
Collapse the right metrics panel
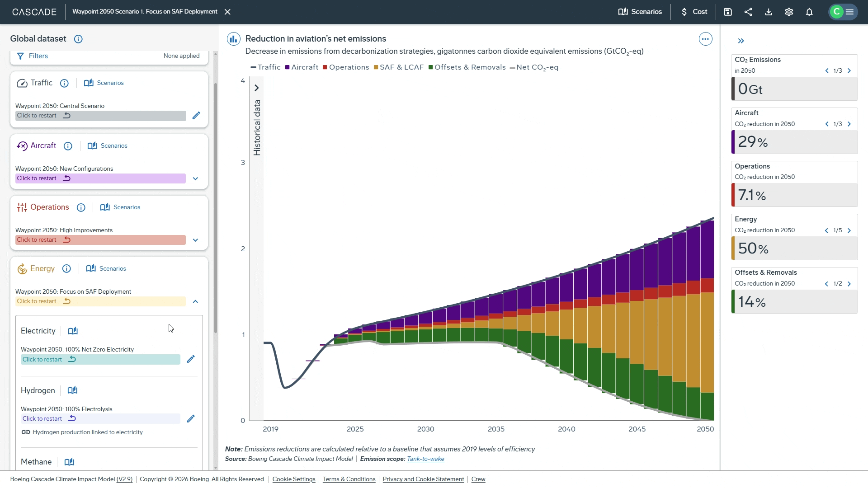point(741,41)
